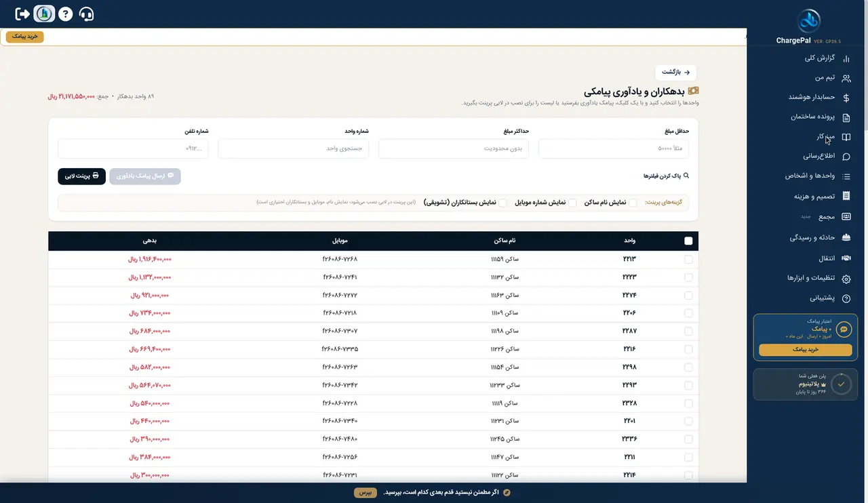
Task: Click the chat bubble icon in اعتبار پیامک card
Action: [844, 329]
